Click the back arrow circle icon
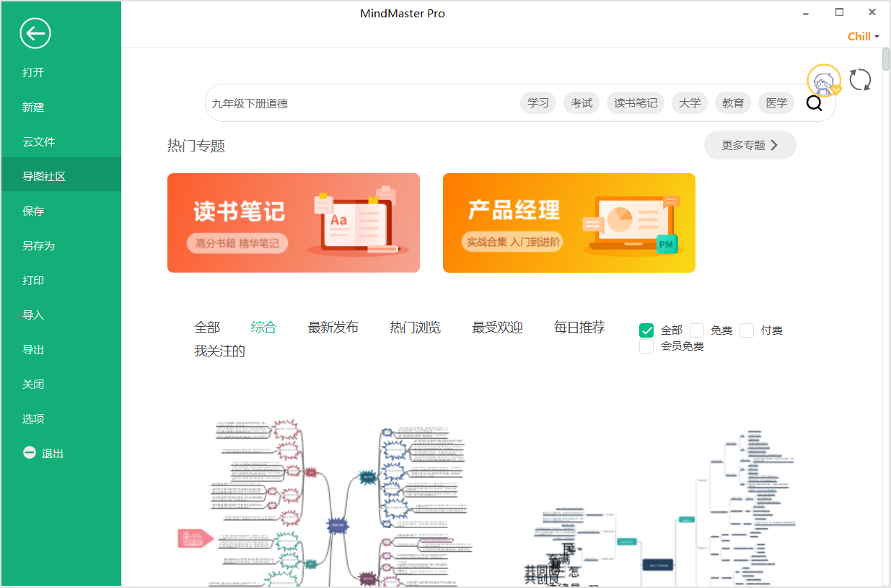Image resolution: width=891 pixels, height=588 pixels. pos(35,33)
